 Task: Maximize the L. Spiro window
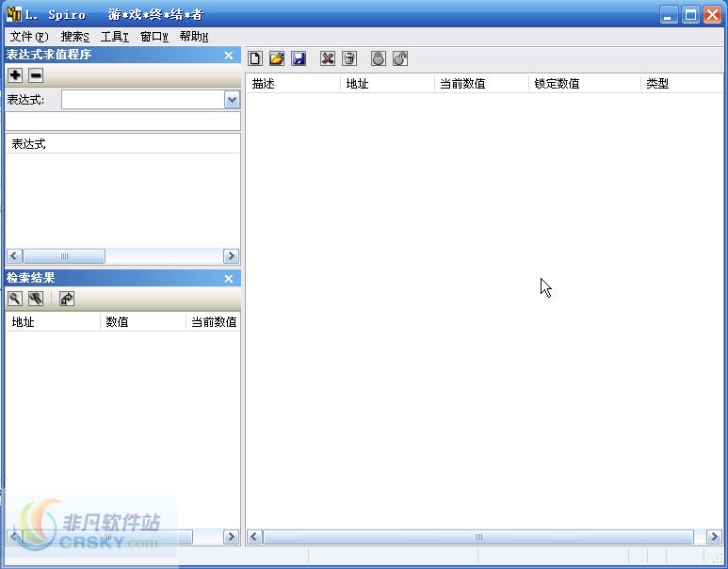(690, 15)
